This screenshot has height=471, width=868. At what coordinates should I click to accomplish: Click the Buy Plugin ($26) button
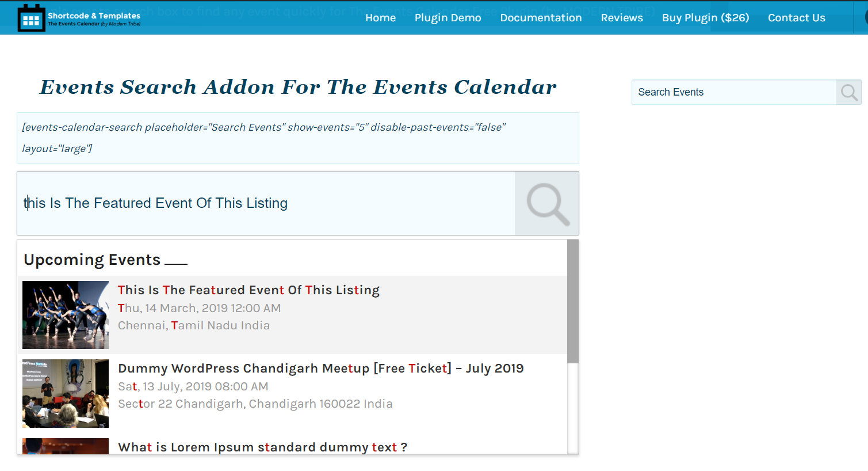point(706,17)
